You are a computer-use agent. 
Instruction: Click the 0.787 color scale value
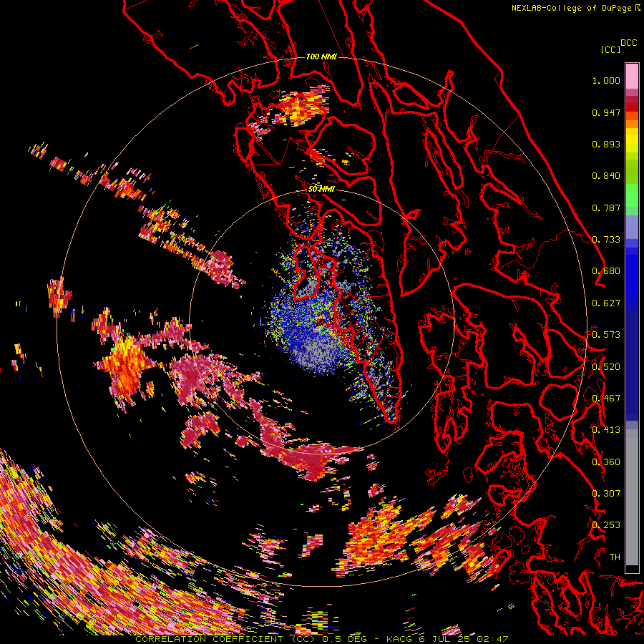pyautogui.click(x=606, y=208)
